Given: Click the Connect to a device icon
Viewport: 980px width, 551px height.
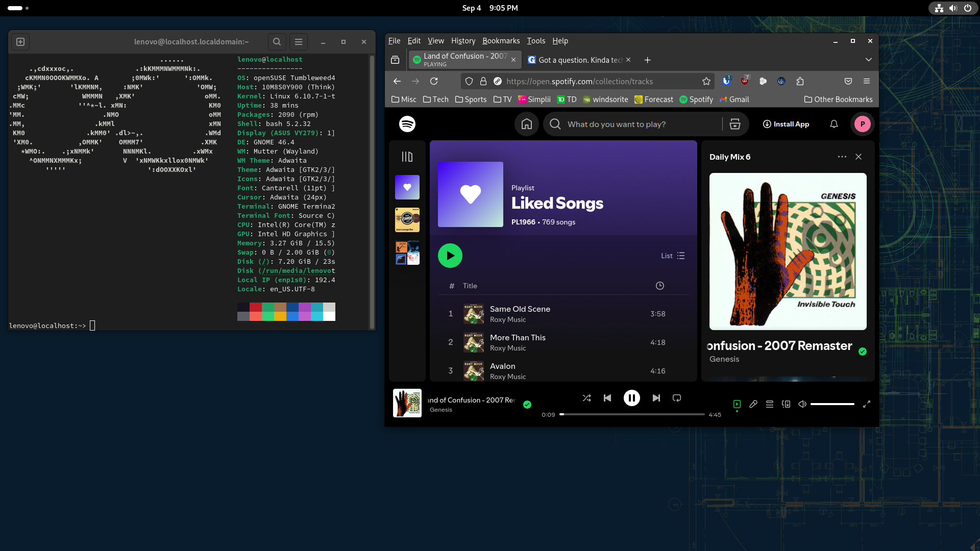Looking at the screenshot, I should [x=786, y=404].
